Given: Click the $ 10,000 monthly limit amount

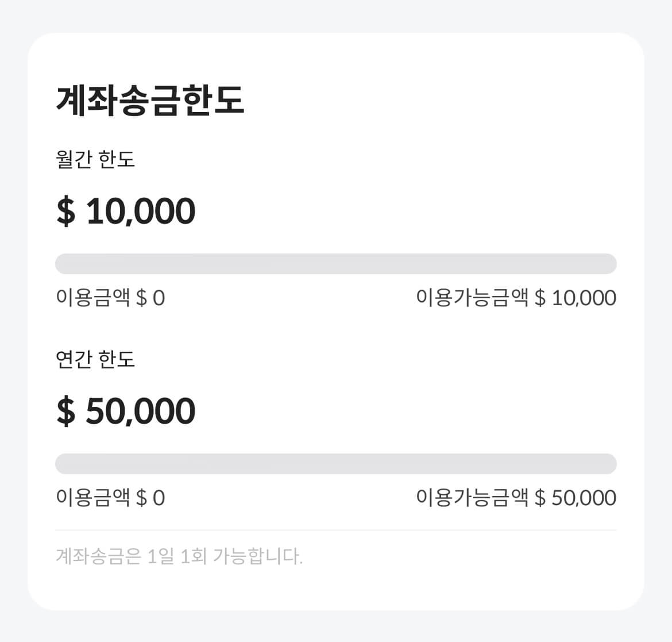Looking at the screenshot, I should click(125, 210).
